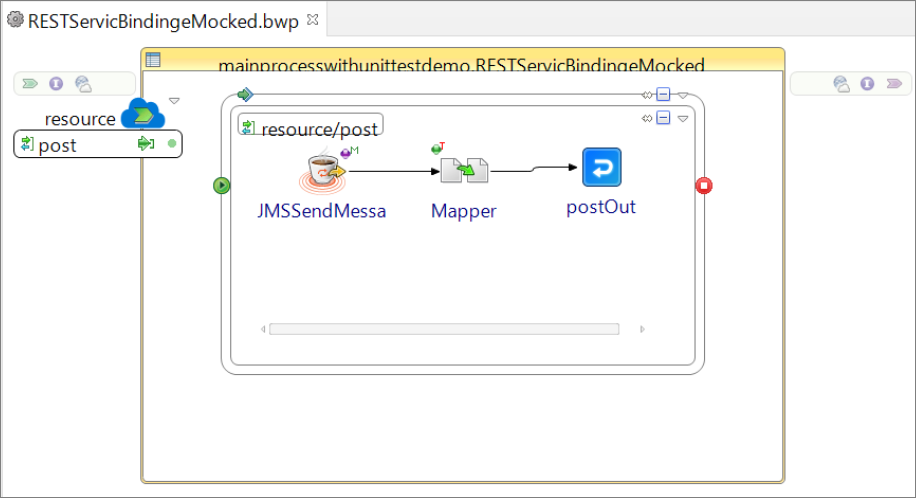Click the resource service label
Image resolution: width=916 pixels, height=498 pixels.
pyautogui.click(x=80, y=119)
